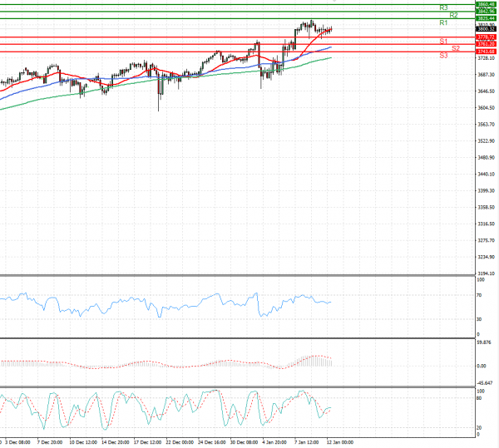The height and width of the screenshot is (448, 499).
Task: Click the 3358.50 price axis value
Action: (x=487, y=207)
